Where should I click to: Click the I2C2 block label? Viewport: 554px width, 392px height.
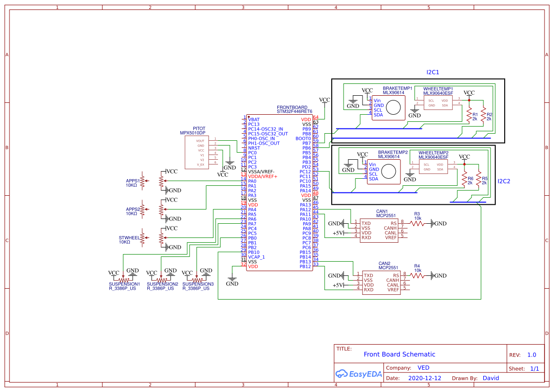[504, 180]
